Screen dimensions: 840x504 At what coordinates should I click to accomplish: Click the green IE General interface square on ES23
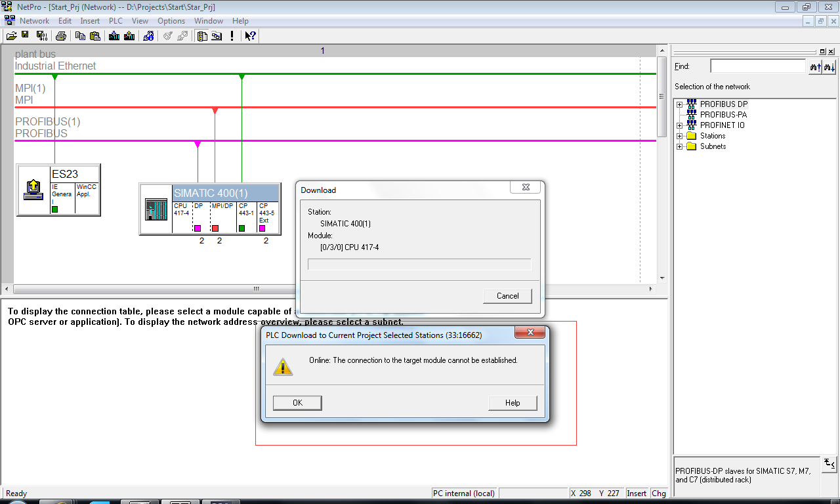pos(55,209)
